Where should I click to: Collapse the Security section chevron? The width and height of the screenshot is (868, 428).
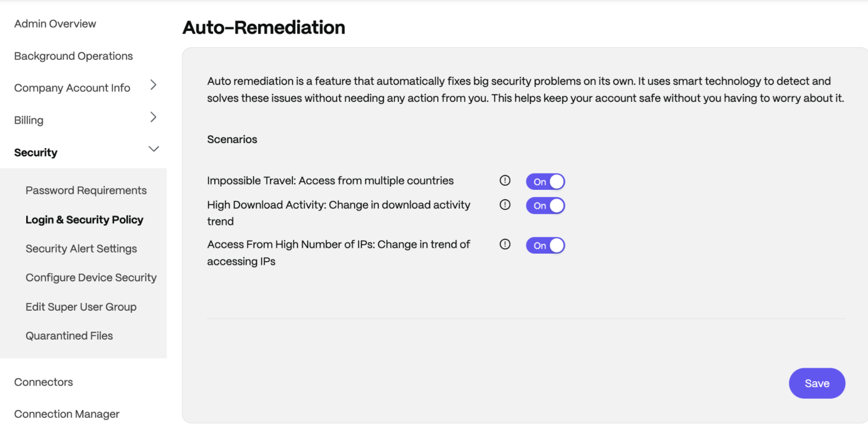point(154,149)
